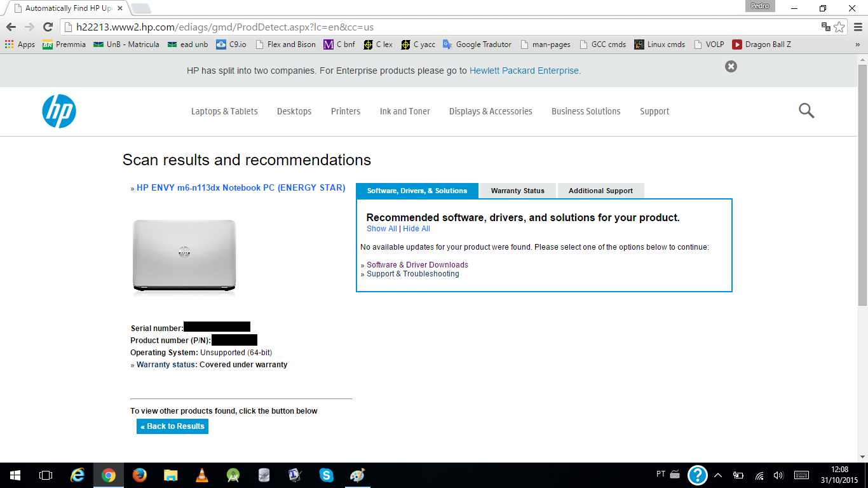Expand hidden system tray icons
The height and width of the screenshot is (488, 868).
tap(718, 475)
